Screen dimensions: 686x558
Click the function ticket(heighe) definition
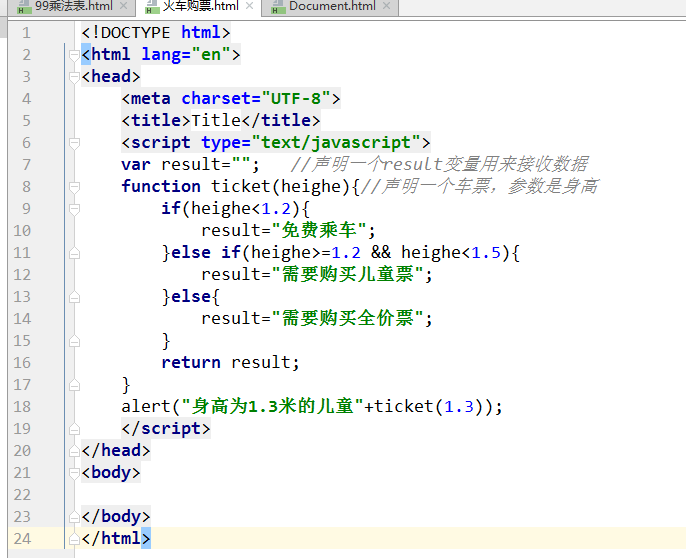coord(240,187)
